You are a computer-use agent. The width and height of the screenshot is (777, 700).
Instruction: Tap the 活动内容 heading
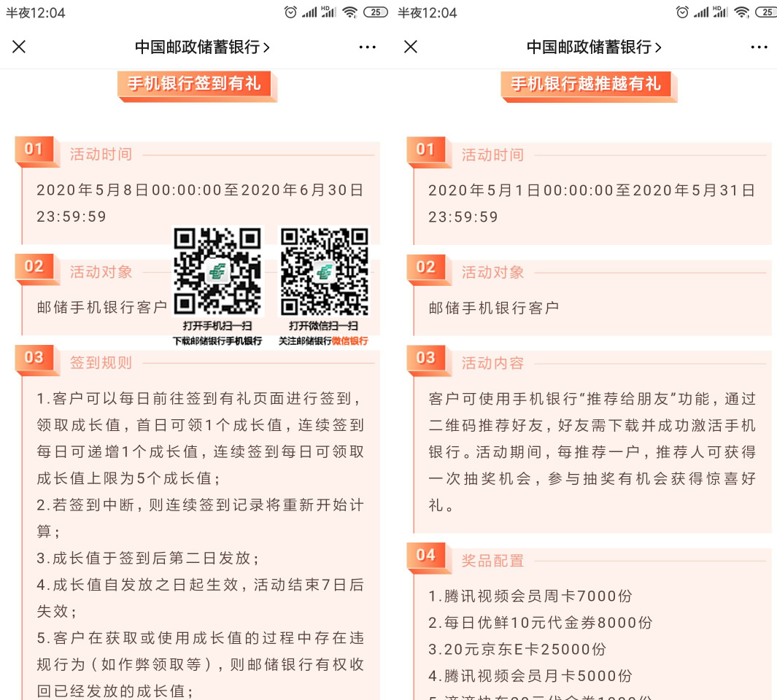[x=492, y=363]
